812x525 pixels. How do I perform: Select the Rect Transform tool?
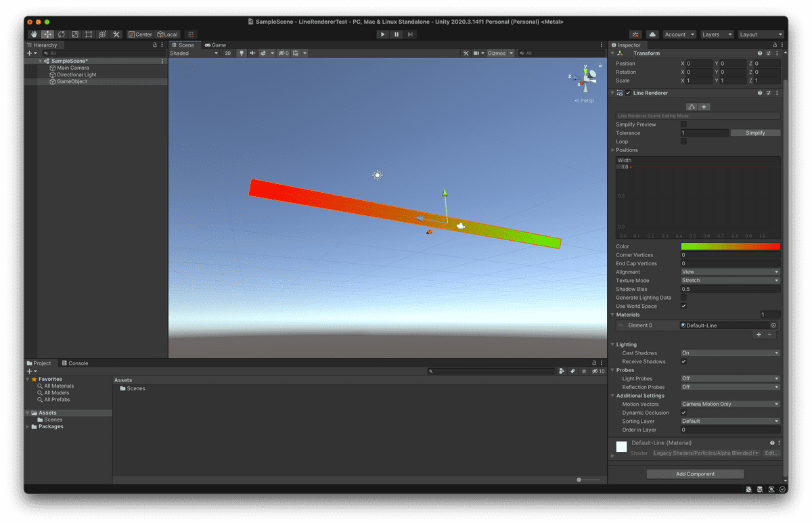89,35
